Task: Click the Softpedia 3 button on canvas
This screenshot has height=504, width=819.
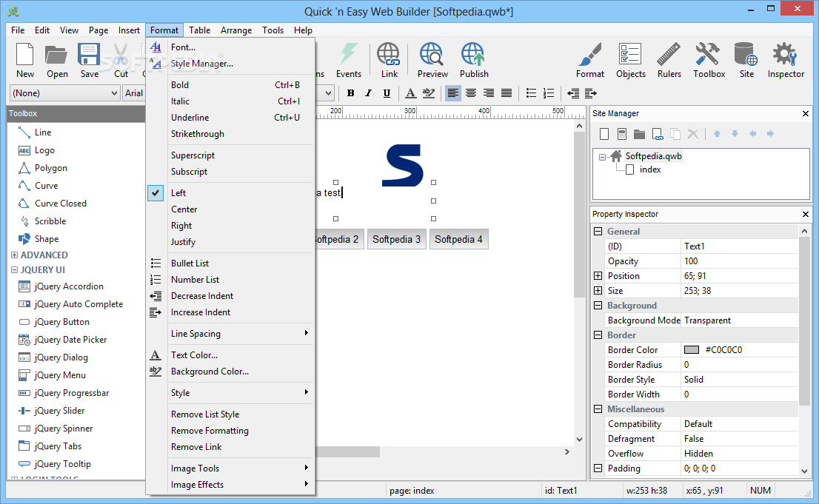Action: click(396, 239)
